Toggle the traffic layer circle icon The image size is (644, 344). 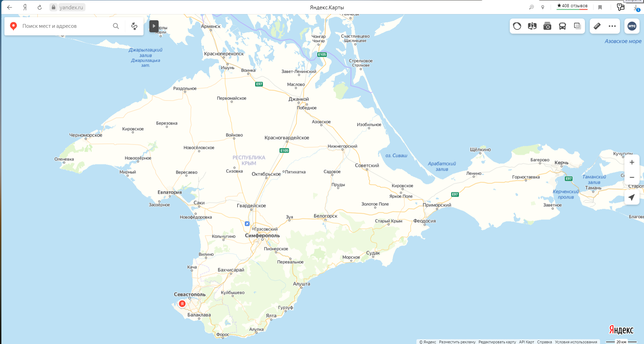tap(517, 26)
